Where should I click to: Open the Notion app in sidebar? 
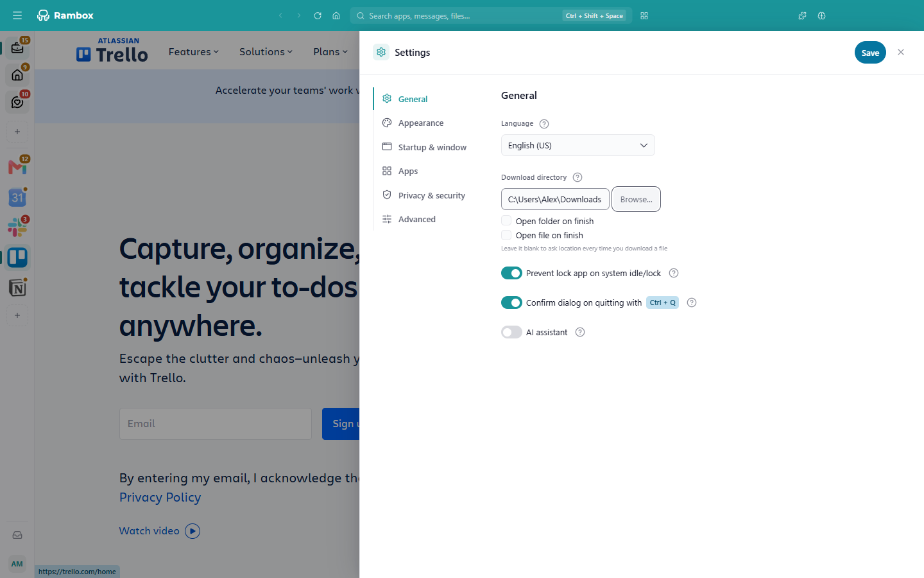17,288
